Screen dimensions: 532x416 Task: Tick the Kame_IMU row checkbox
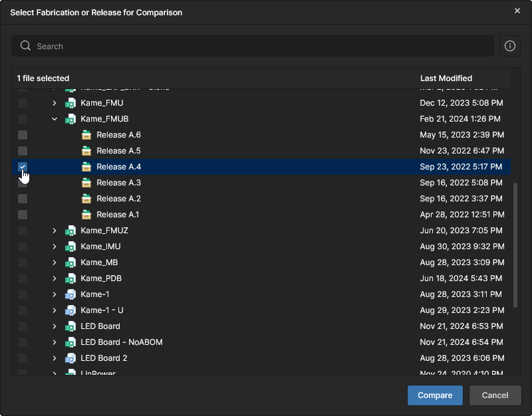click(x=23, y=247)
